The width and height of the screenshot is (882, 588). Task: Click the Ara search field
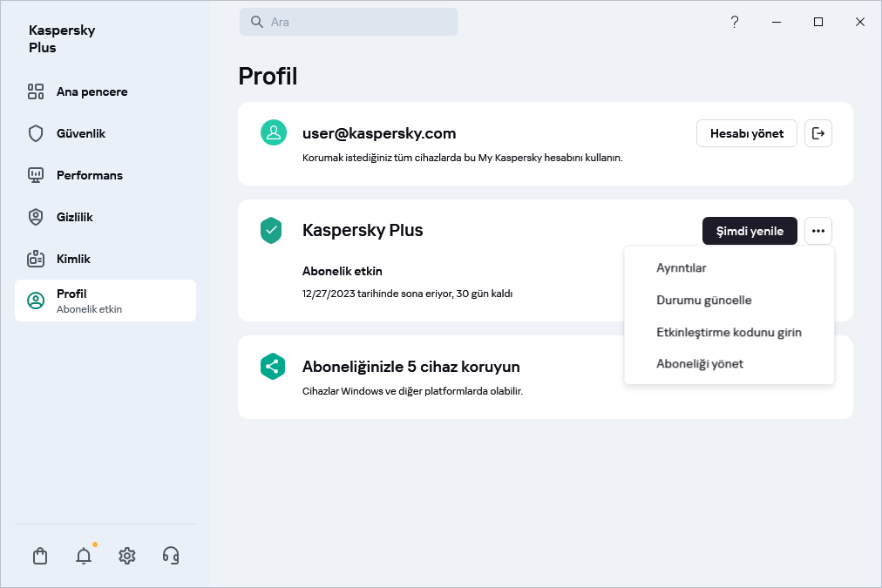click(x=349, y=22)
